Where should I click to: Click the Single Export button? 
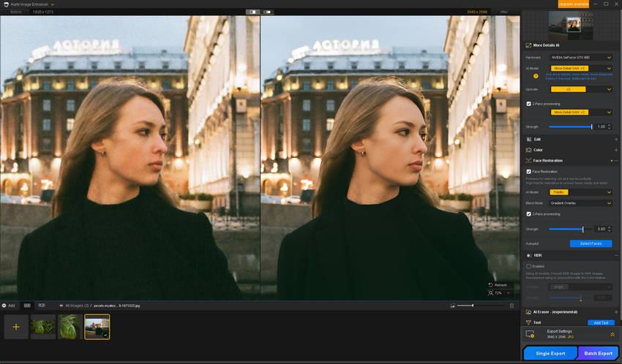point(550,353)
